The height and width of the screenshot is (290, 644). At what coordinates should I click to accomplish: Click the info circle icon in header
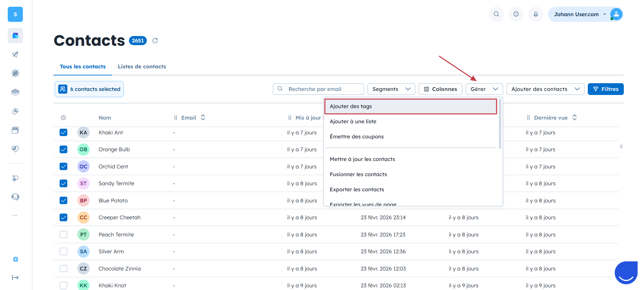click(516, 14)
